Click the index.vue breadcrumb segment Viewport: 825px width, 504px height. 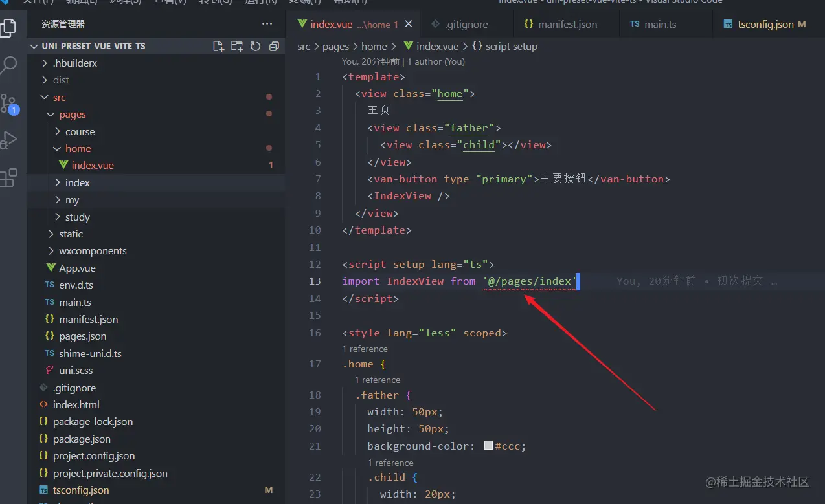[x=431, y=47]
